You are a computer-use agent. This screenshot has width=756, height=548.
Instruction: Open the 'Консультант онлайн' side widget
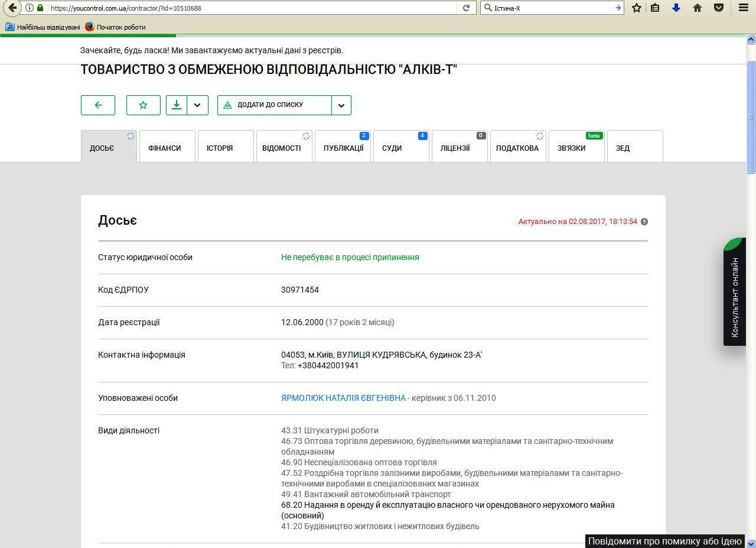(x=735, y=296)
